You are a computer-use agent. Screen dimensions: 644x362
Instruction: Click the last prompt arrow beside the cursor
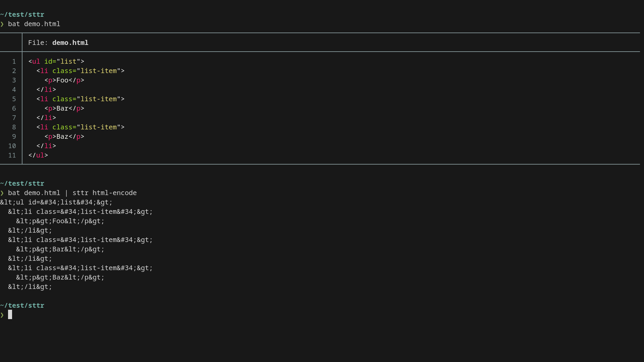2,315
